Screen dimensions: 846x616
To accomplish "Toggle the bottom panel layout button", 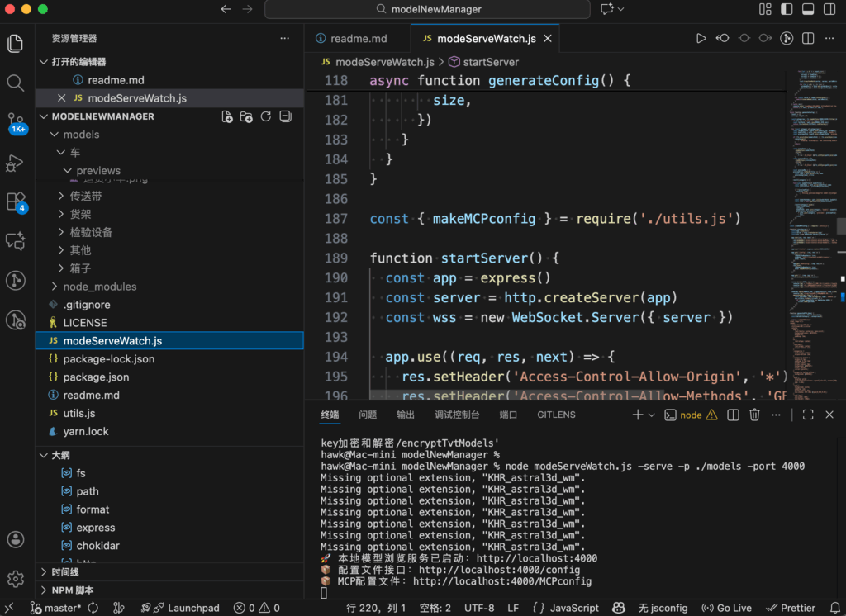I will pos(807,9).
